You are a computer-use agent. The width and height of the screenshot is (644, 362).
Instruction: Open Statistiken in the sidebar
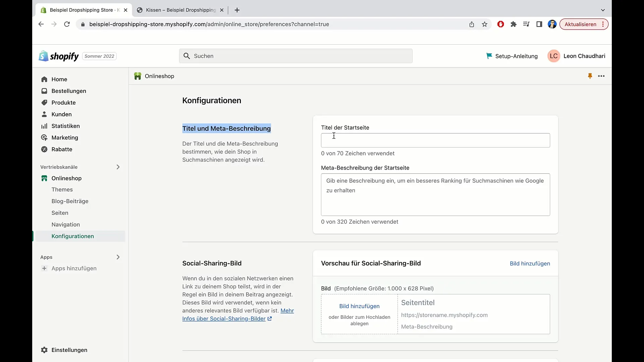tap(65, 126)
